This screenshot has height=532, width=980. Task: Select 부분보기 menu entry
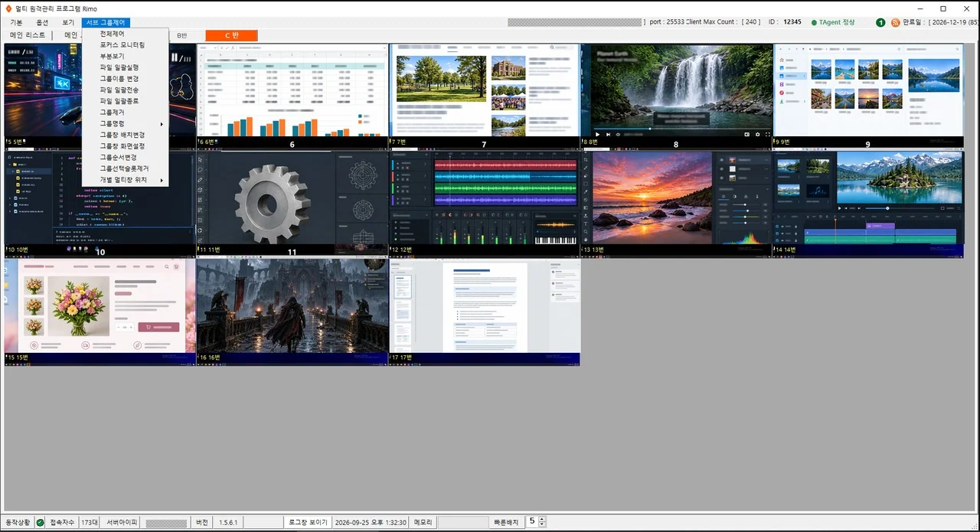[x=125, y=57]
